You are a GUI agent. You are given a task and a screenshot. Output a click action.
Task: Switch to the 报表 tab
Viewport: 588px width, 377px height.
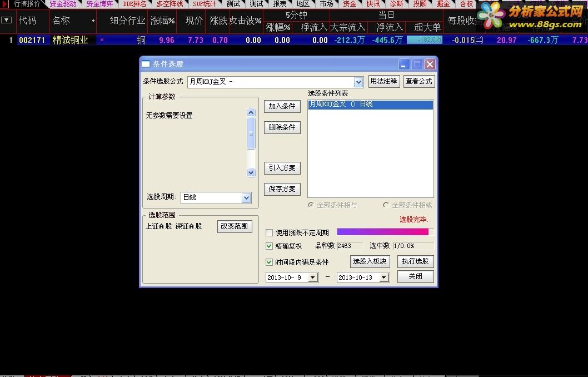(280, 4)
